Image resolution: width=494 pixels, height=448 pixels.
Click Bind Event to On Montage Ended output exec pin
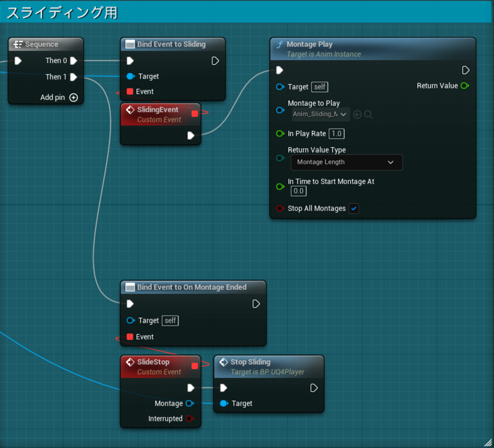click(256, 303)
